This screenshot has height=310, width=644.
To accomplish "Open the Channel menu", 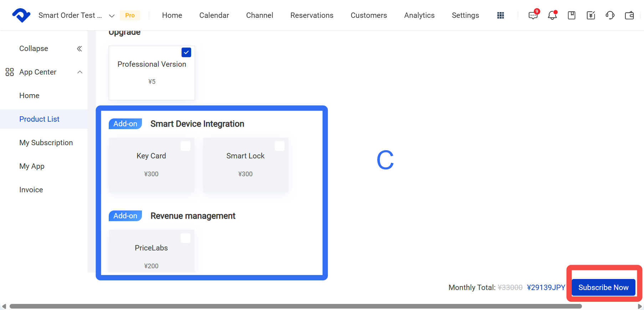I will (260, 15).
